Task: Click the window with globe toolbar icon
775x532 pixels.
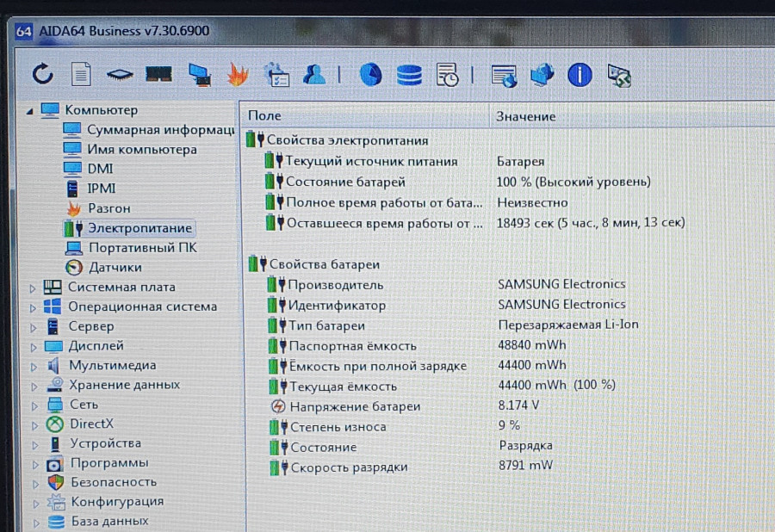Action: coord(504,76)
